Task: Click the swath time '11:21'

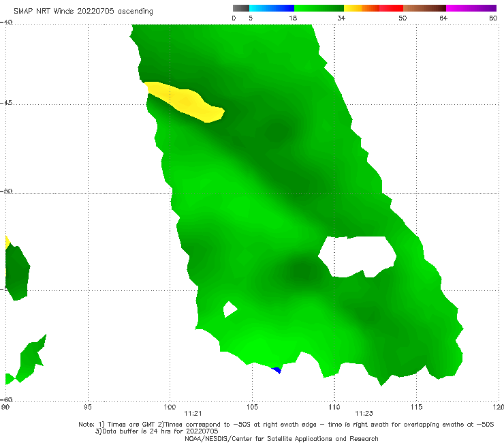Action: 193,414
